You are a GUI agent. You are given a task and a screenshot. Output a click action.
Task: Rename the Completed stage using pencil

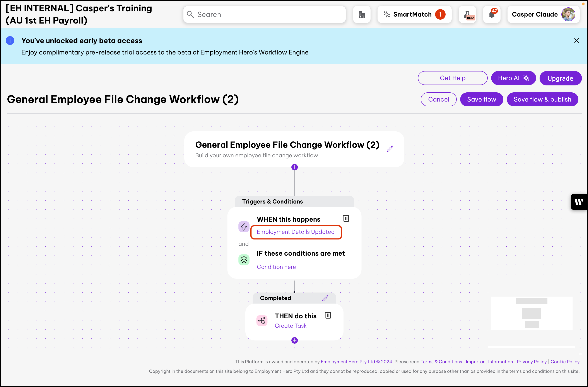click(x=325, y=298)
